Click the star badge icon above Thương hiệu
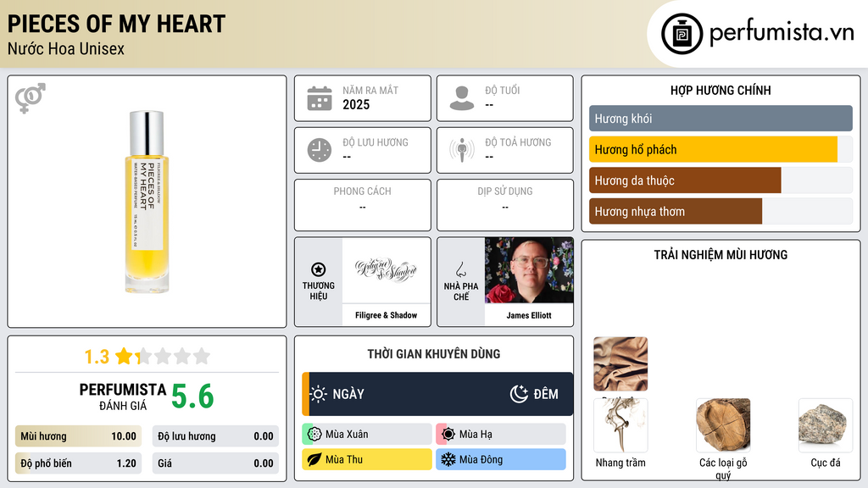Image resolution: width=868 pixels, height=488 pixels. tap(319, 269)
